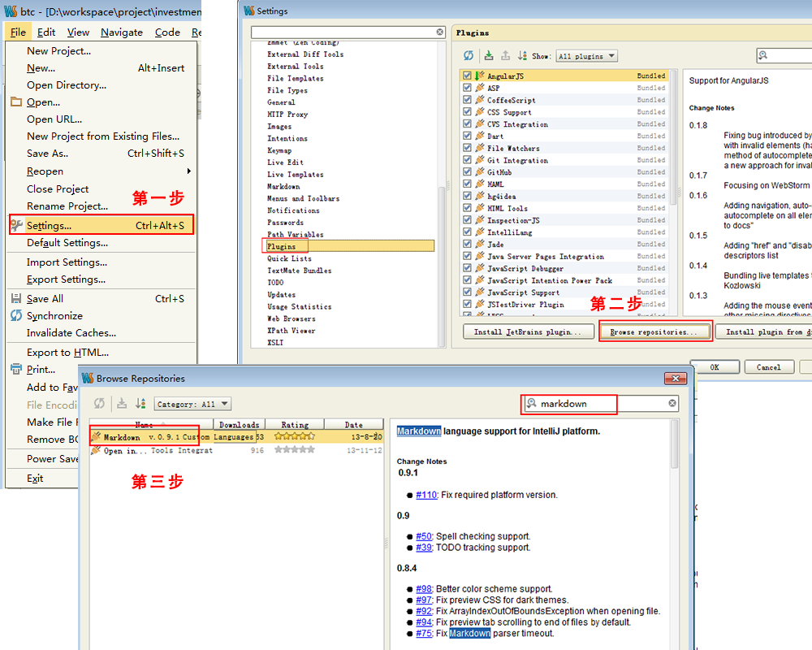Click the sort icon in Plugins toolbar
The width and height of the screenshot is (812, 650).
[x=522, y=55]
